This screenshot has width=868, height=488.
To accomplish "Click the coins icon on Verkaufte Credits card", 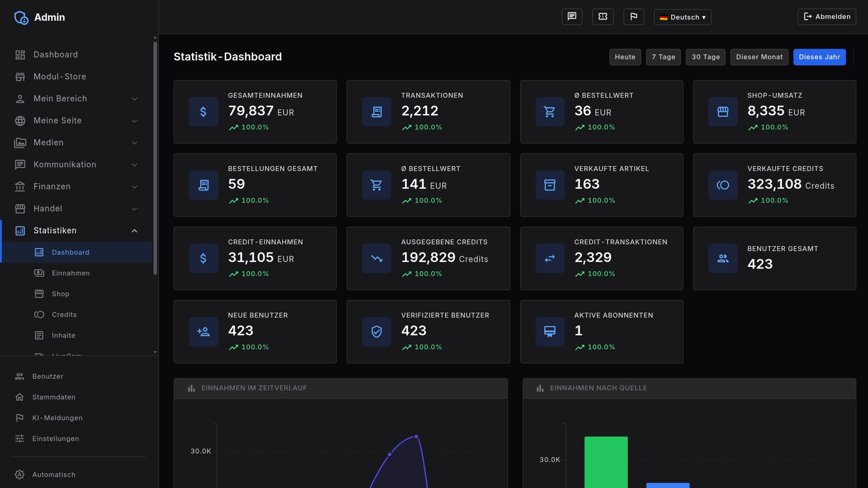I will click(x=723, y=185).
